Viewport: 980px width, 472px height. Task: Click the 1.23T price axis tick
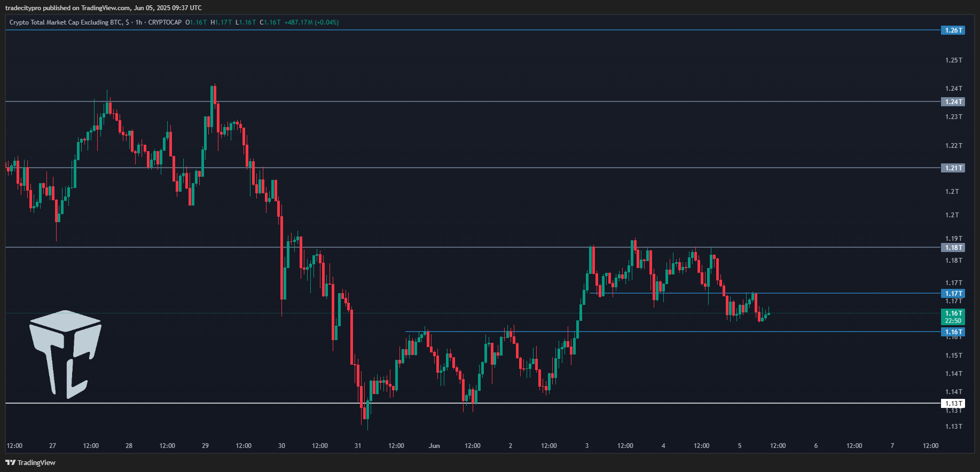tap(954, 116)
